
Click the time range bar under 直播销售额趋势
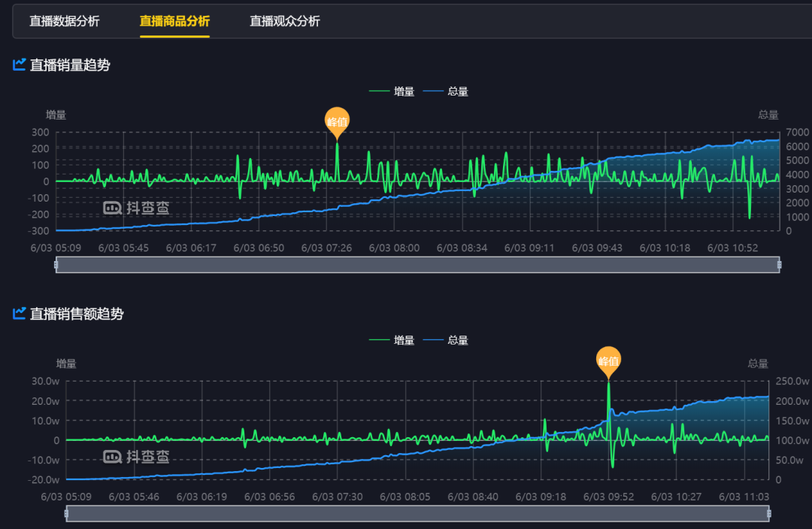(417, 513)
